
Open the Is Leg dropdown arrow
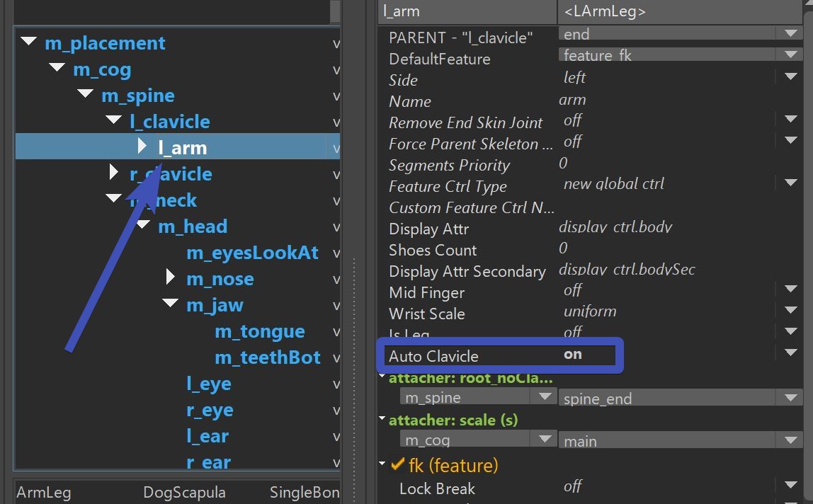tap(791, 331)
